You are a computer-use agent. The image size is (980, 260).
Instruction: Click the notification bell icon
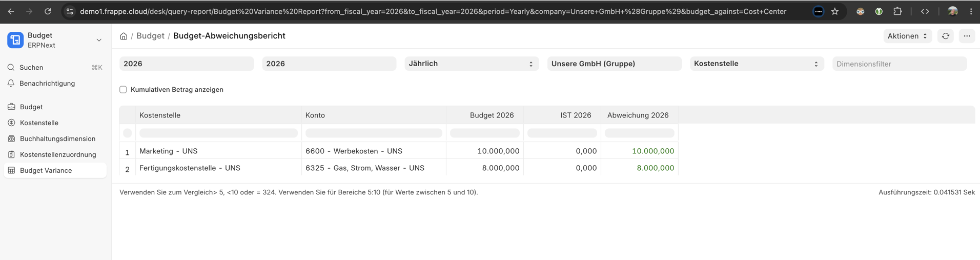[11, 83]
